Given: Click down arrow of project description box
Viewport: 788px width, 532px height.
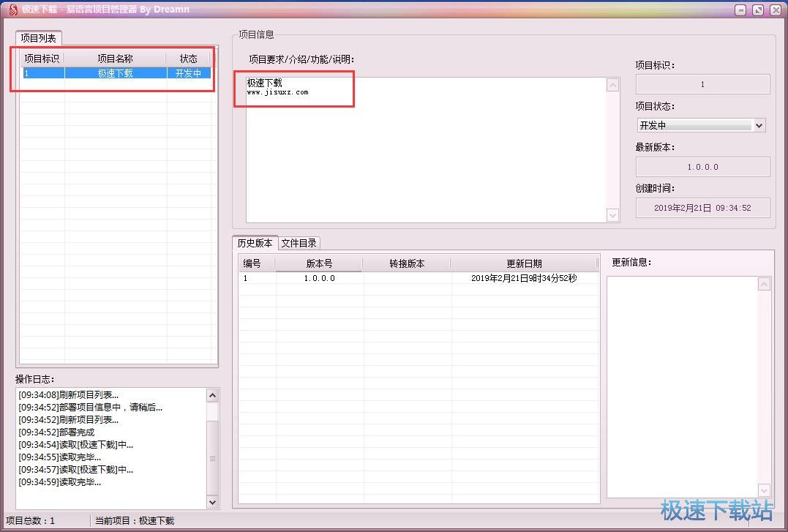Looking at the screenshot, I should [x=612, y=215].
